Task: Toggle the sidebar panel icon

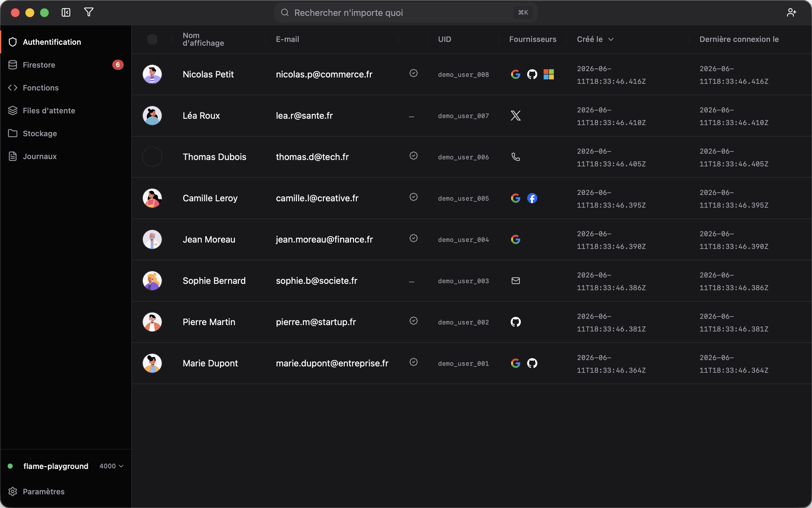Action: [x=66, y=12]
